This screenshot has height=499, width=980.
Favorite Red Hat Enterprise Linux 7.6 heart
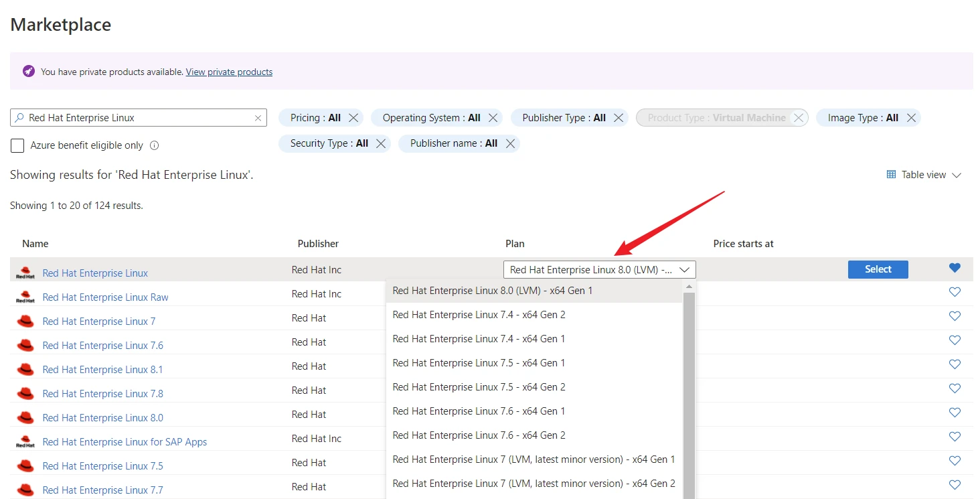pyautogui.click(x=955, y=340)
